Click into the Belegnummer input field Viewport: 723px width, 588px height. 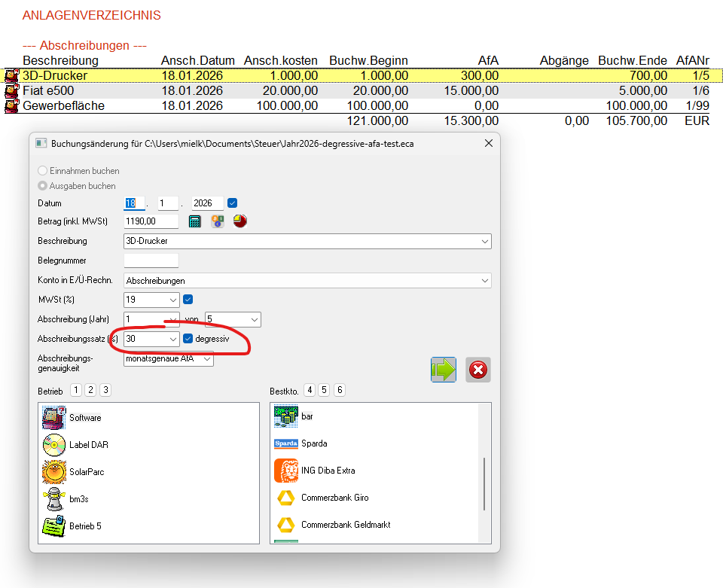coord(151,260)
